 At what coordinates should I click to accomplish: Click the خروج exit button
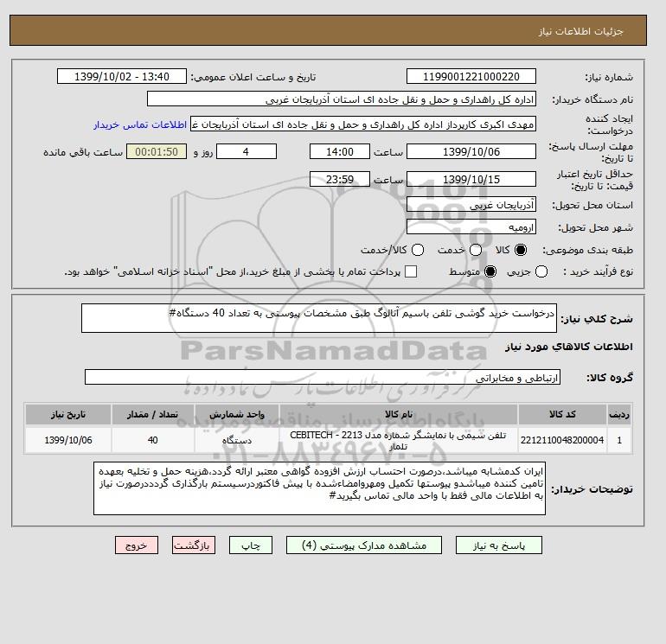(x=137, y=545)
